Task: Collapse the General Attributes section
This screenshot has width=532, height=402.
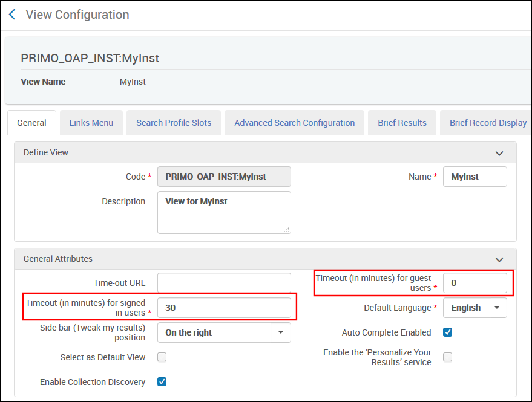Action: click(x=499, y=259)
